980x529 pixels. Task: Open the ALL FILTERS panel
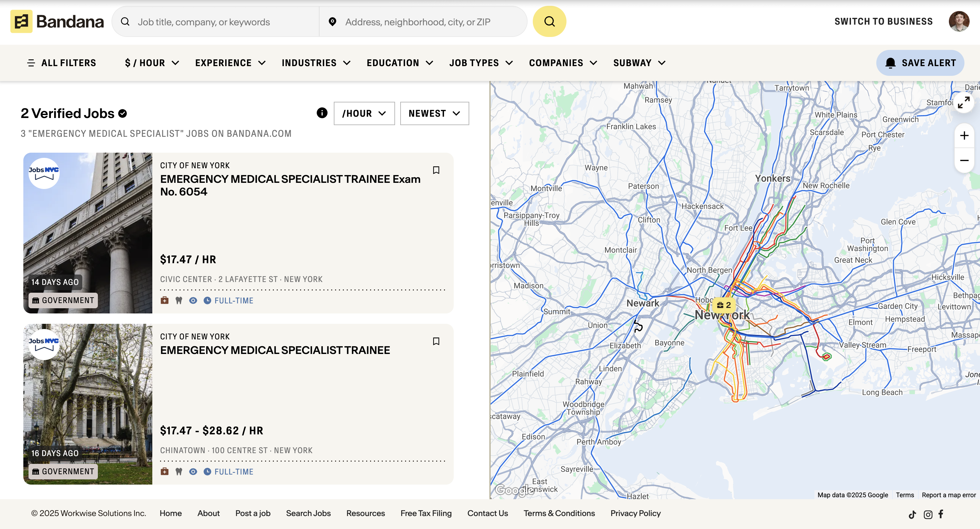pyautogui.click(x=62, y=63)
